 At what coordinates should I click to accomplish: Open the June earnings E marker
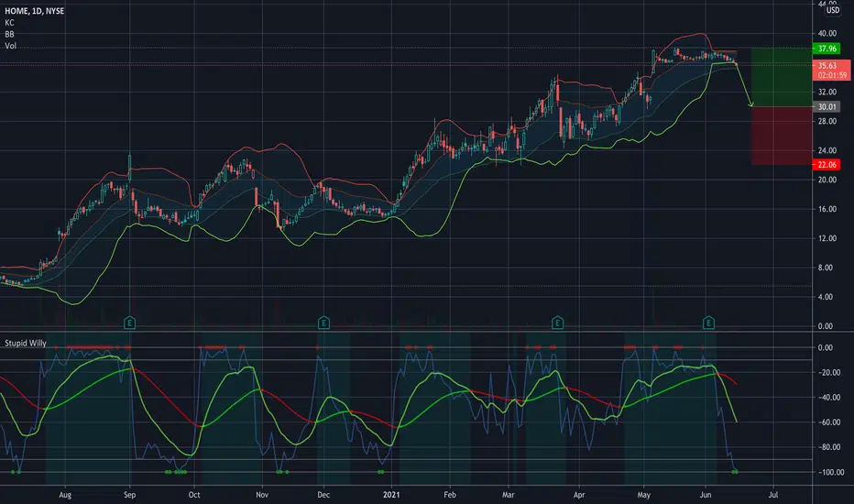pos(708,323)
